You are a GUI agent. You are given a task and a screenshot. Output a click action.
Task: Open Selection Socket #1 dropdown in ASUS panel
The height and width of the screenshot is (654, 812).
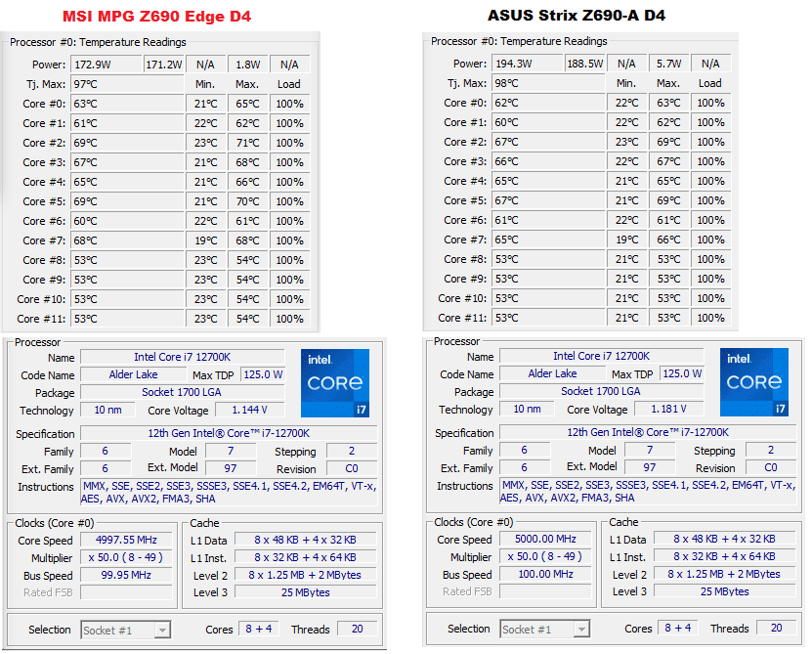pyautogui.click(x=545, y=630)
